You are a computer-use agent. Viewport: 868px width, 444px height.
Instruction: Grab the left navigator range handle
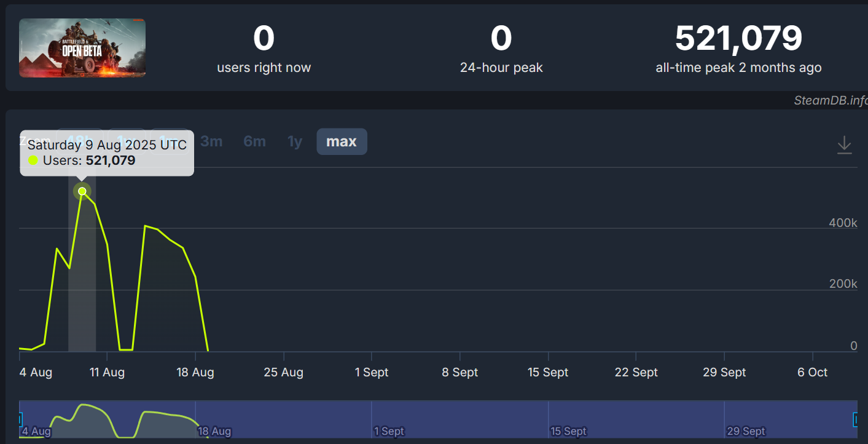(x=20, y=419)
